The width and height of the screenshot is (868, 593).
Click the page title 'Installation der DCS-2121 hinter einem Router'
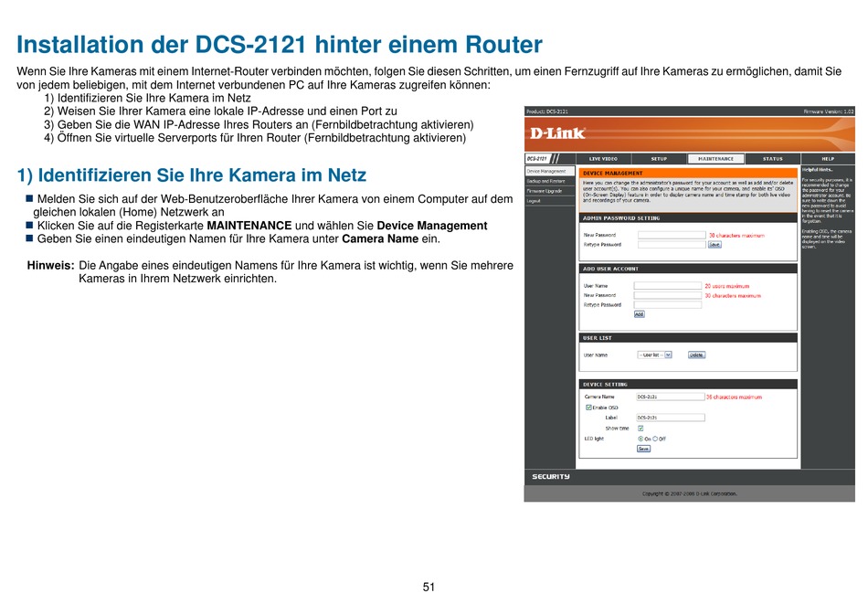(280, 44)
